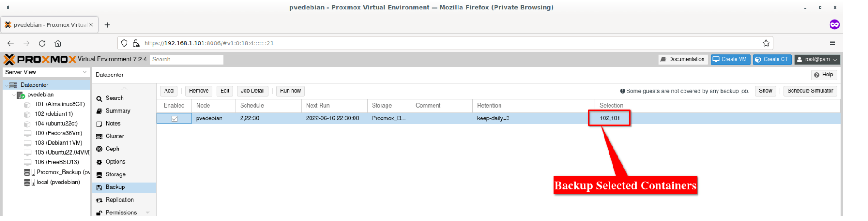Collapse the Datacenter tree node
The height and width of the screenshot is (221, 868).
tap(6, 85)
